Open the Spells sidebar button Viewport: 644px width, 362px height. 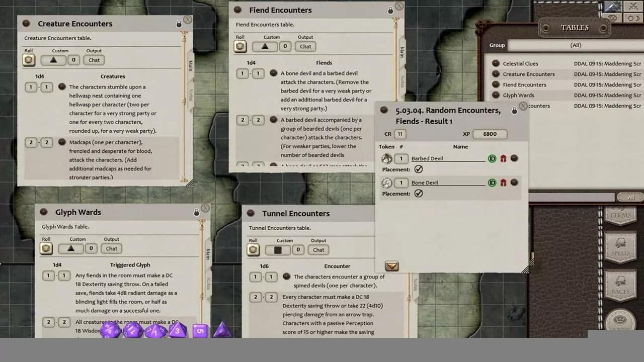(x=621, y=249)
